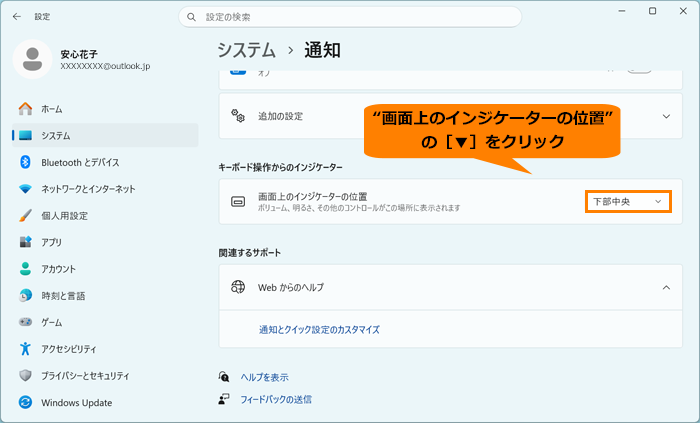
Task: Click the 個人用設定 paintbrush icon
Action: tap(25, 216)
